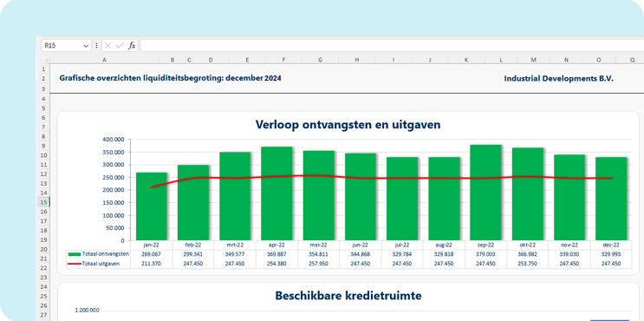Screen dimensions: 644x321
Task: Click the red Totaal uitgaven legend marker
Action: [x=74, y=264]
